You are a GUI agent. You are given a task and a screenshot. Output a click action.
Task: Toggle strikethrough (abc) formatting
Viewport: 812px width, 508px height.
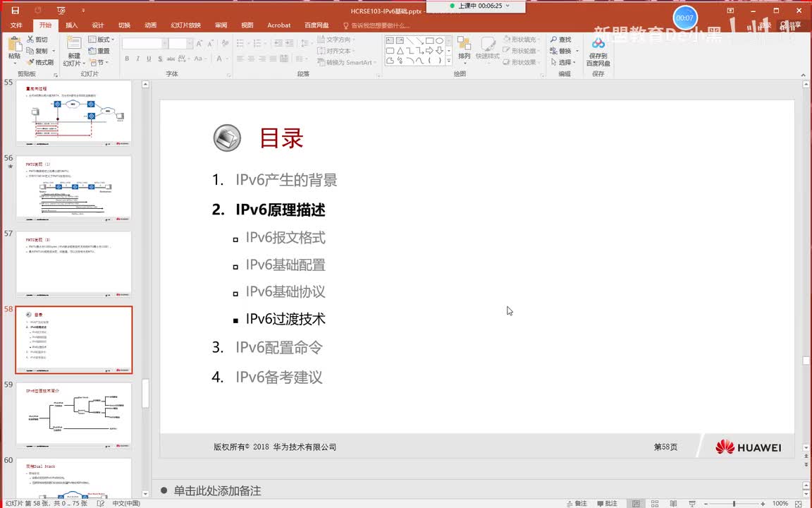click(171, 59)
